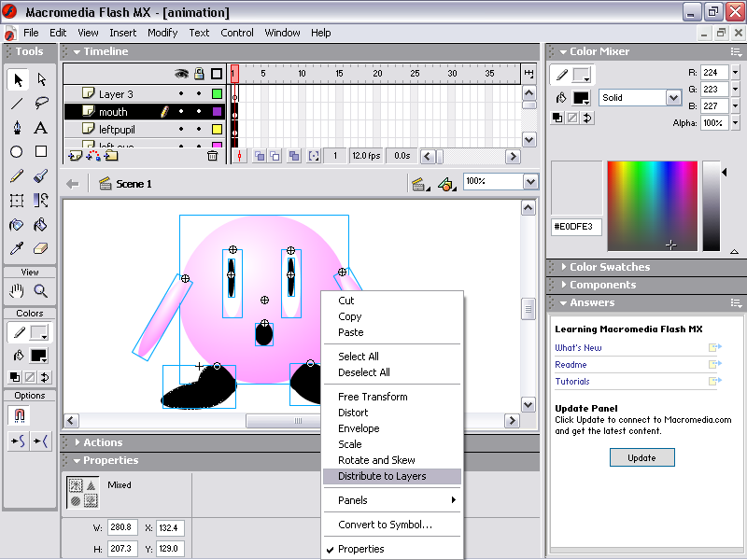Screen dimensions: 747x560
Task: Select the Eyedropper tool
Action: [17, 249]
